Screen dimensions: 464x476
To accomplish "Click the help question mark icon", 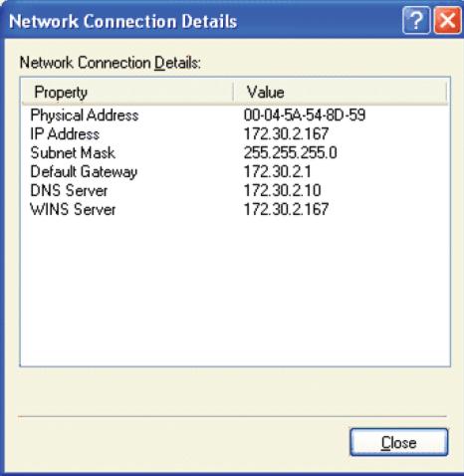I will [x=416, y=21].
